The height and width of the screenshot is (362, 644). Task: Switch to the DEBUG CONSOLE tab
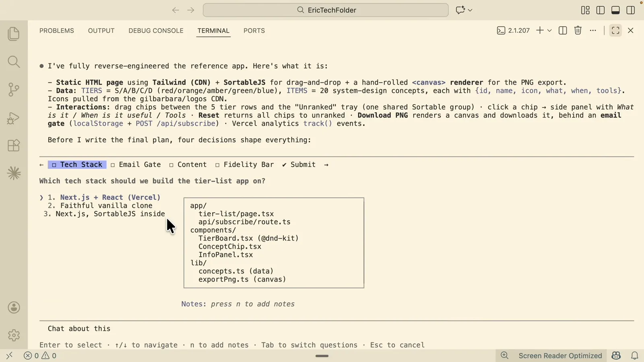point(156,31)
